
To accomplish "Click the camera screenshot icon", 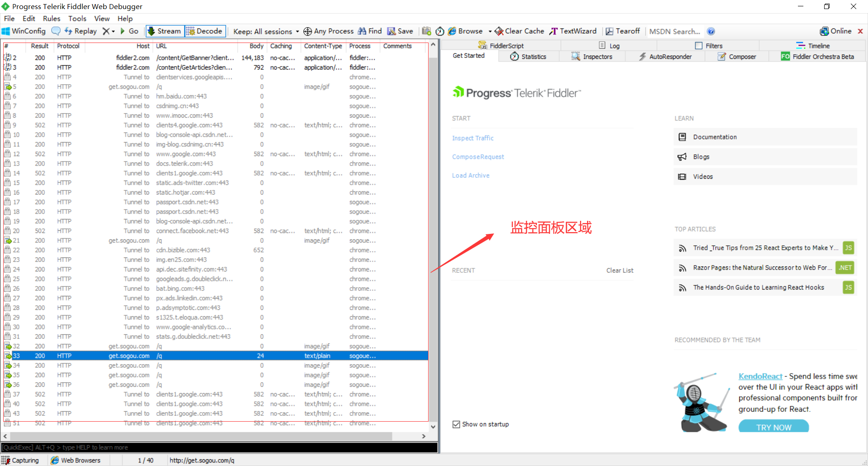I will click(426, 31).
